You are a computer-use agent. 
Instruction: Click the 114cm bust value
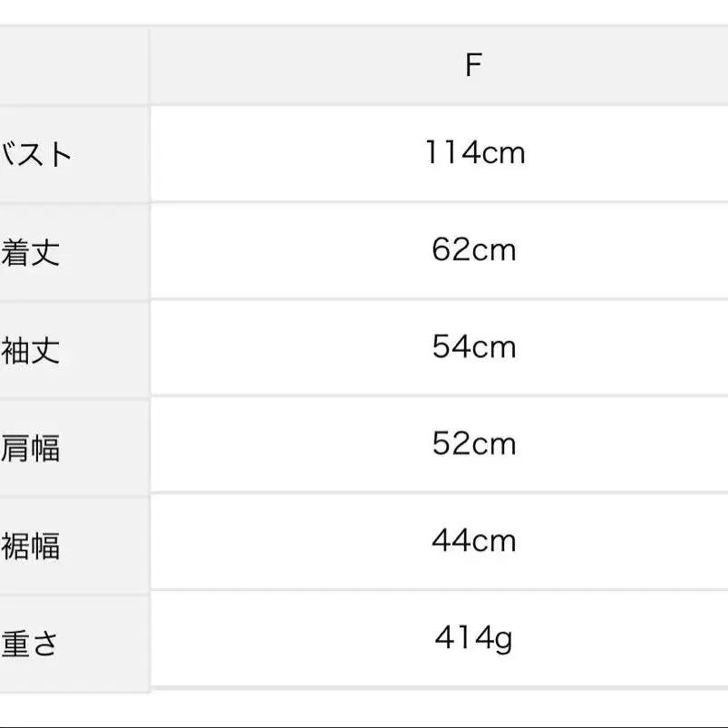(474, 152)
